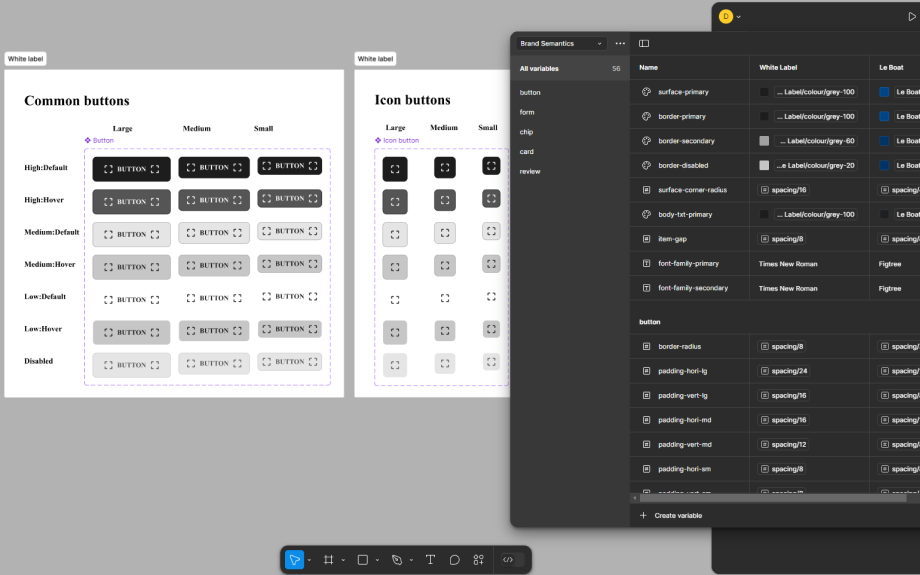
Task: Select Large Disabled button variant
Action: click(x=131, y=365)
